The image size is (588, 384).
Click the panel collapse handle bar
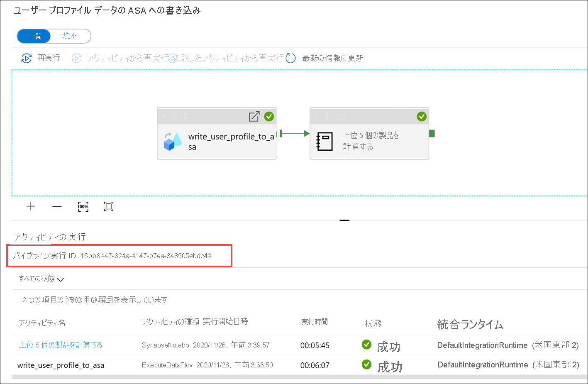click(x=344, y=220)
